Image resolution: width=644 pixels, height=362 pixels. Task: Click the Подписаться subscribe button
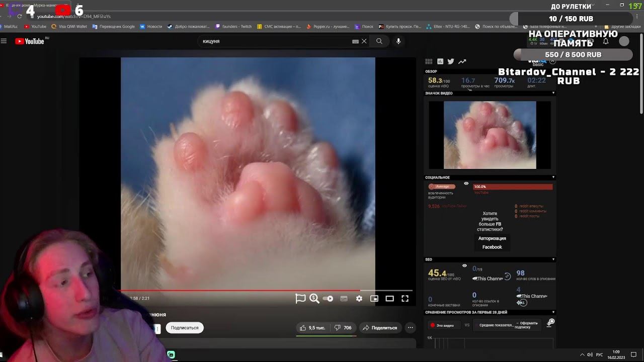(x=185, y=328)
